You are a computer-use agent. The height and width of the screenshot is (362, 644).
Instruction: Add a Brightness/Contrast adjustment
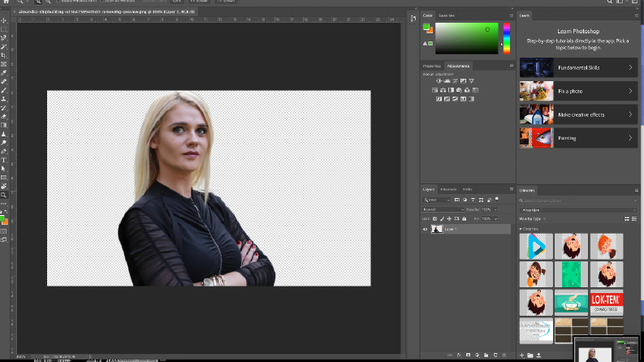pos(439,81)
